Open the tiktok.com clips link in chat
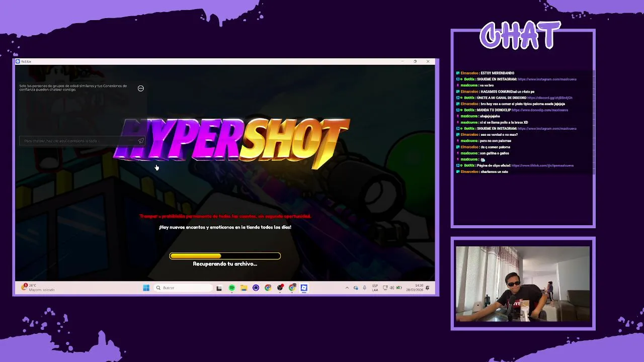 pyautogui.click(x=542, y=165)
